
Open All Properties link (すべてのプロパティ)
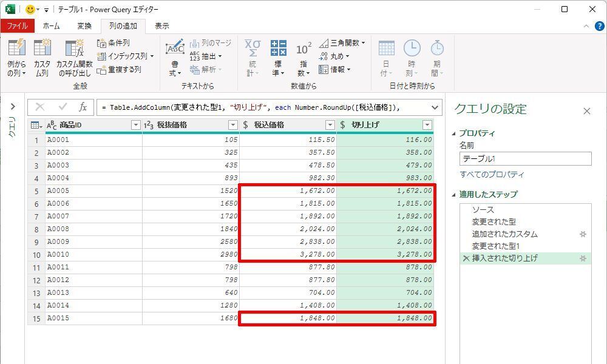pyautogui.click(x=492, y=175)
